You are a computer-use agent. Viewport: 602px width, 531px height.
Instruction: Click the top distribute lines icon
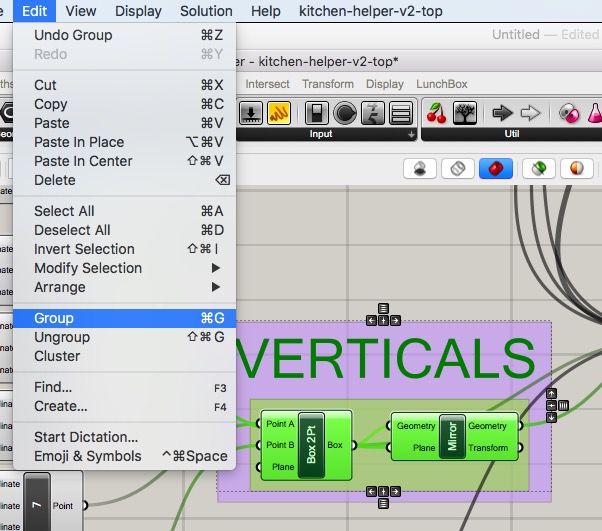[383, 308]
